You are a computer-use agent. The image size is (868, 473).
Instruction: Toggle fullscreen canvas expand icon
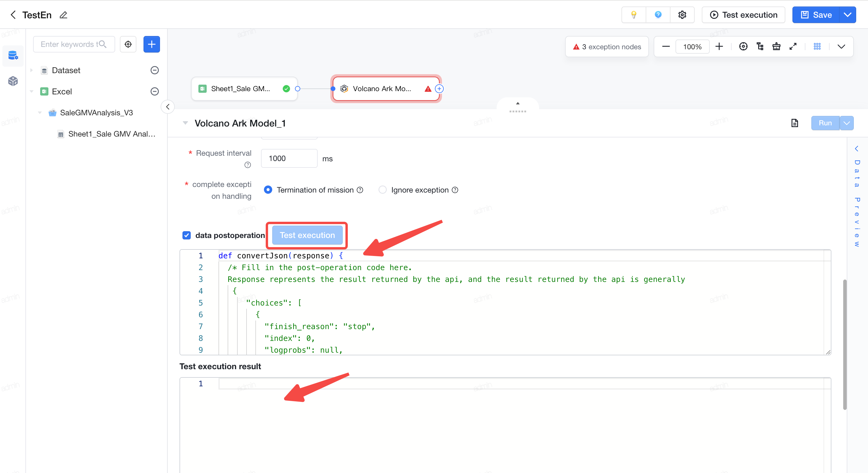(x=793, y=47)
